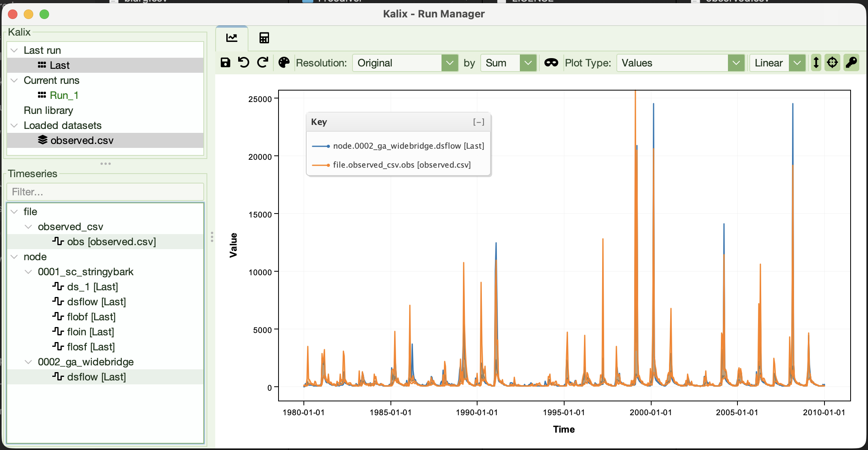This screenshot has height=450, width=868.
Task: Switch to the chart view tab
Action: click(x=232, y=38)
